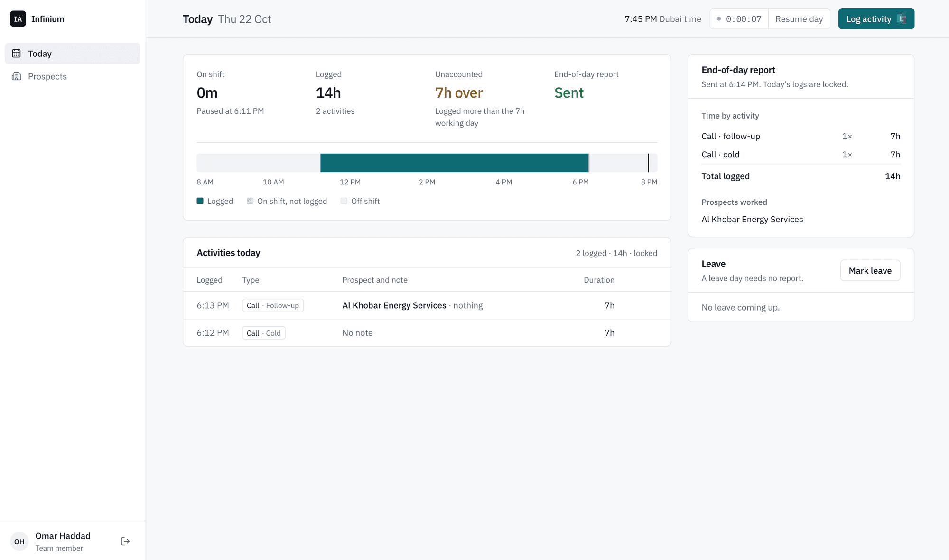Click the 6 PM timeline axis label

pos(580,182)
